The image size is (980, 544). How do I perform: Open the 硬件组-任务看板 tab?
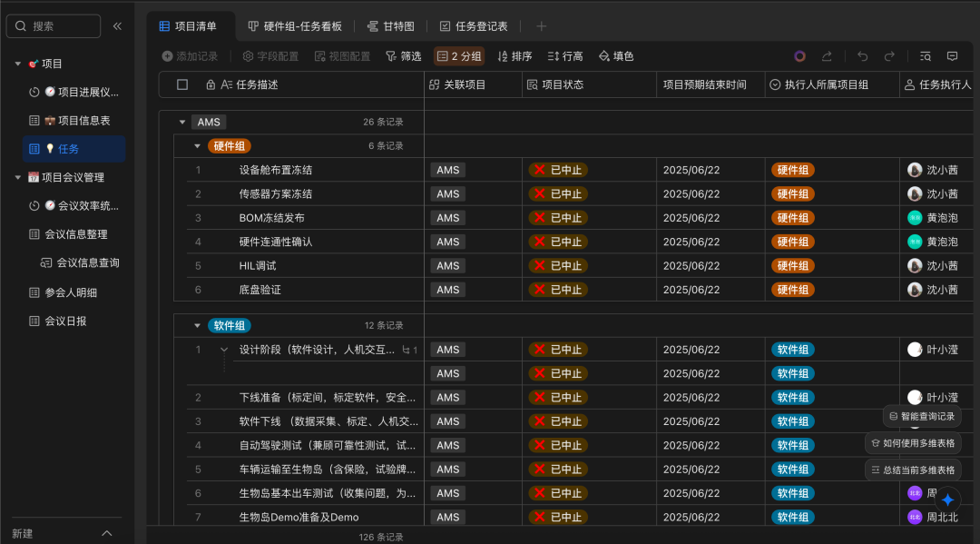pos(294,26)
